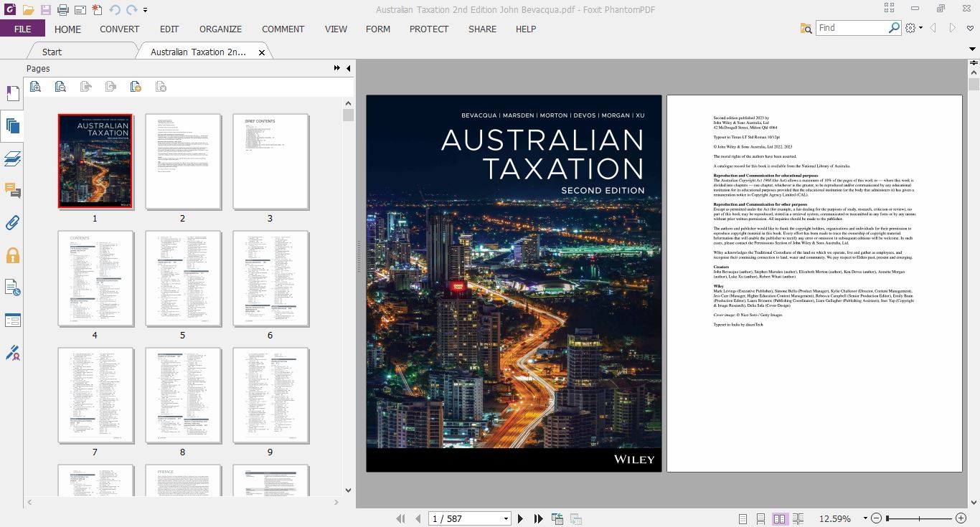Go to the previous search result arrow
This screenshot has width=980, height=527.
(933, 28)
